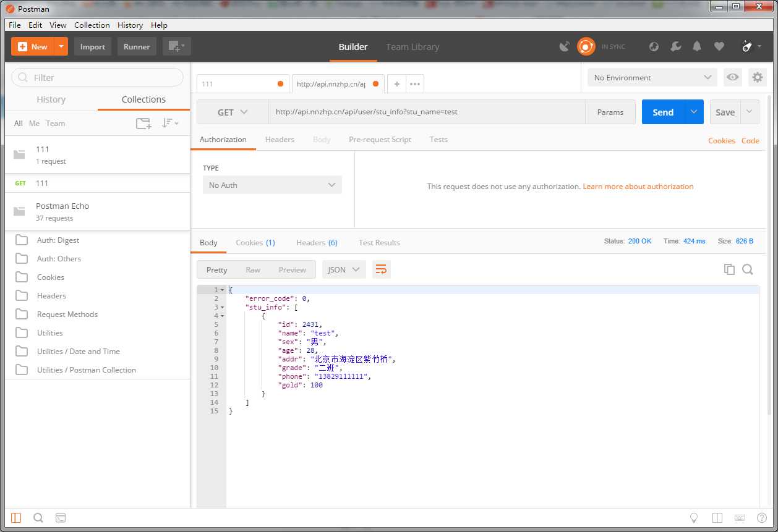
Task: Click the heart icon
Action: [719, 46]
